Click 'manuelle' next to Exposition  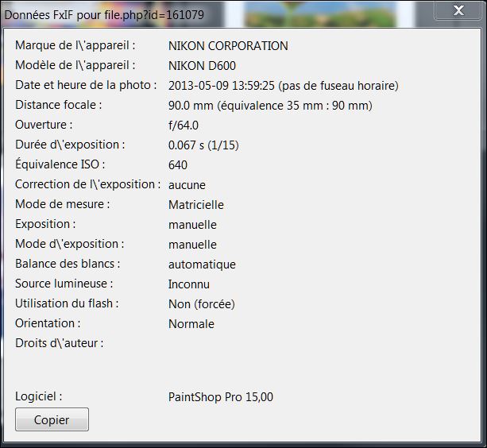[x=192, y=225]
